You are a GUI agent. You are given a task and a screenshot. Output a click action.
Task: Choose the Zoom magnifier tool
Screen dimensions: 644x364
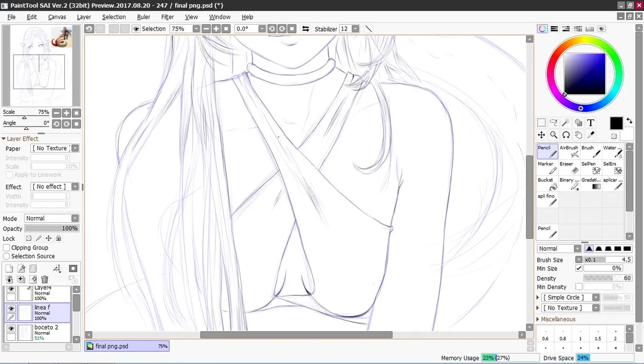[553, 135]
